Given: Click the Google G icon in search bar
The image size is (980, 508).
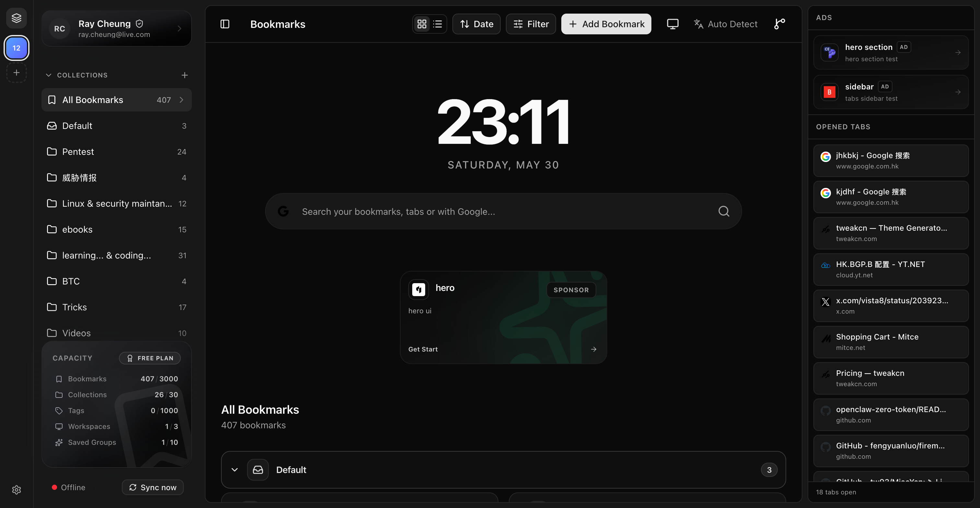Looking at the screenshot, I should coord(283,211).
